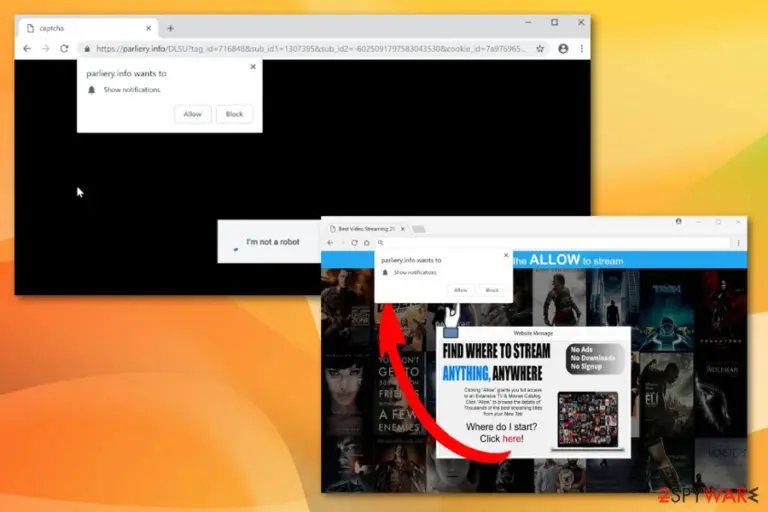The width and height of the screenshot is (768, 512).
Task: Maximize the captcha browser window
Action: tap(554, 23)
